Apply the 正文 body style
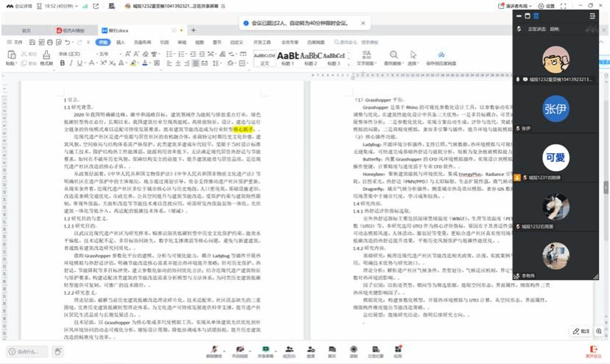Screen dimensions: 610x364 point(264,58)
